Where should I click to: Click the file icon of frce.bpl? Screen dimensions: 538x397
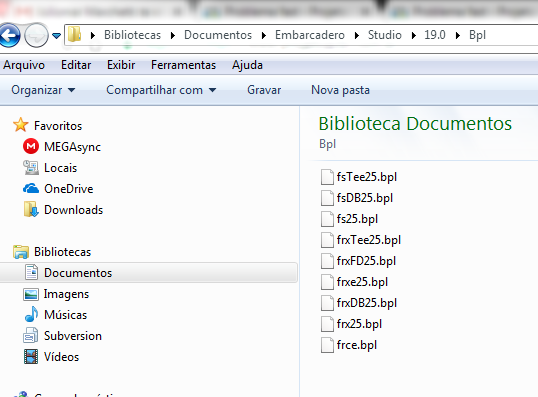[327, 345]
